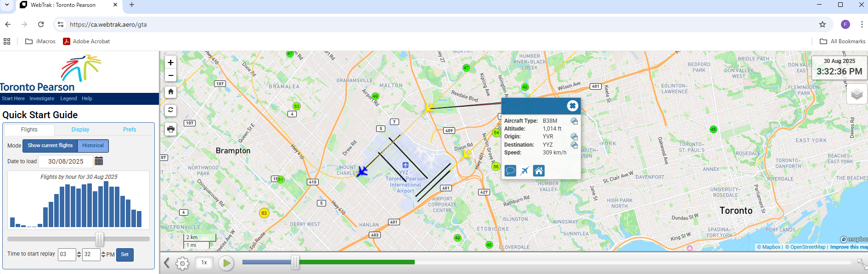Screen dimensions: 868x274
Task: Zoom out of the map
Action: click(x=170, y=75)
